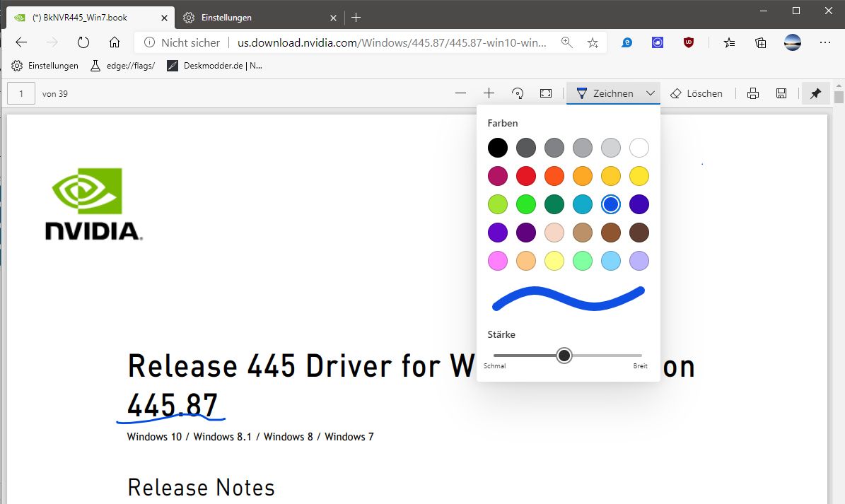Add this page to favorites star
The image size is (845, 504).
(593, 42)
